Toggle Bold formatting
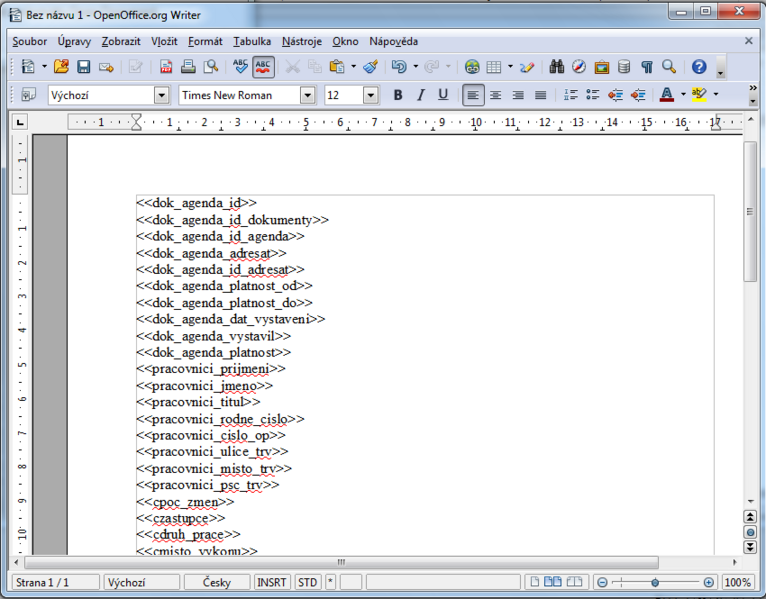This screenshot has width=766, height=599. pyautogui.click(x=398, y=95)
